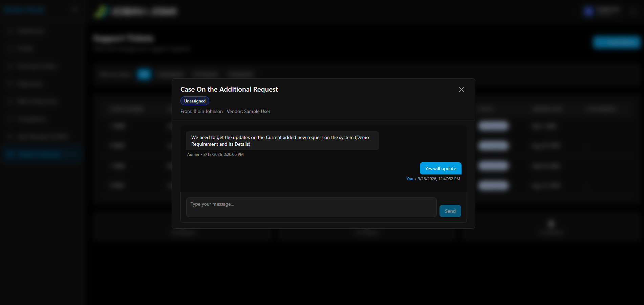Close the Case On the Additional Request dialog

click(x=461, y=90)
